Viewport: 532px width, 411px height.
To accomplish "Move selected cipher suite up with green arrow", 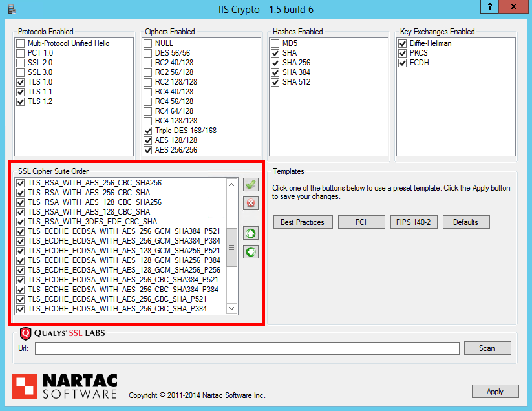I will pos(250,233).
